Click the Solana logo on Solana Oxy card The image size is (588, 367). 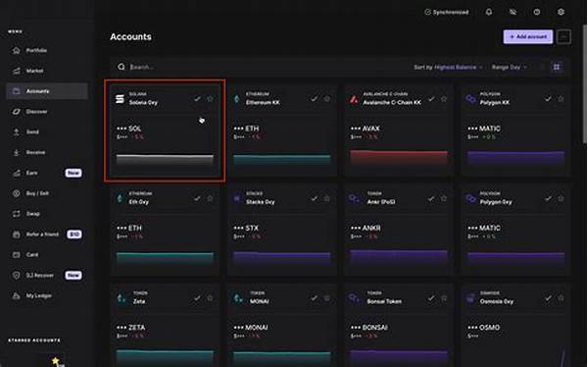point(120,99)
